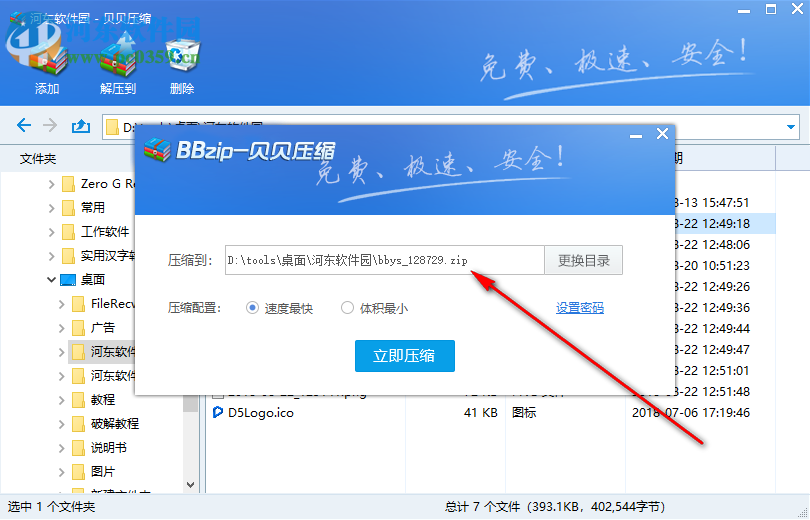Screen dimensions: 810x520
Task: Expand the 广告 folder node
Action: coord(61,328)
